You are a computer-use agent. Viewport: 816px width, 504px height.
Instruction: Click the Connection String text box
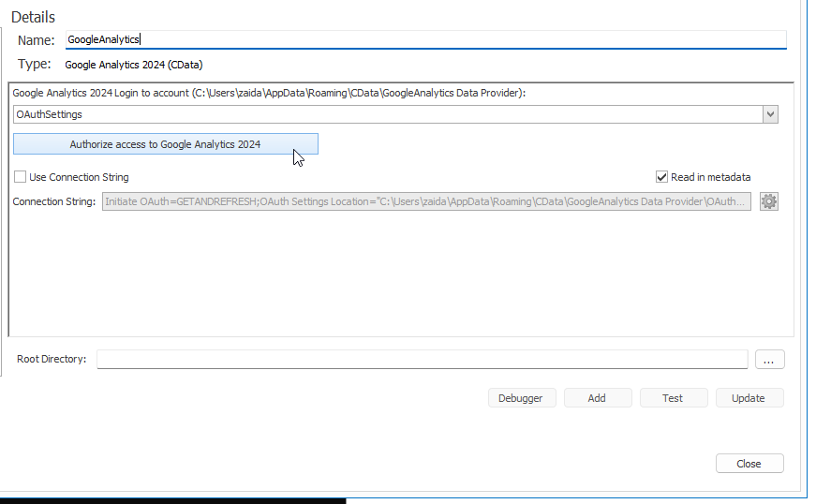click(426, 201)
